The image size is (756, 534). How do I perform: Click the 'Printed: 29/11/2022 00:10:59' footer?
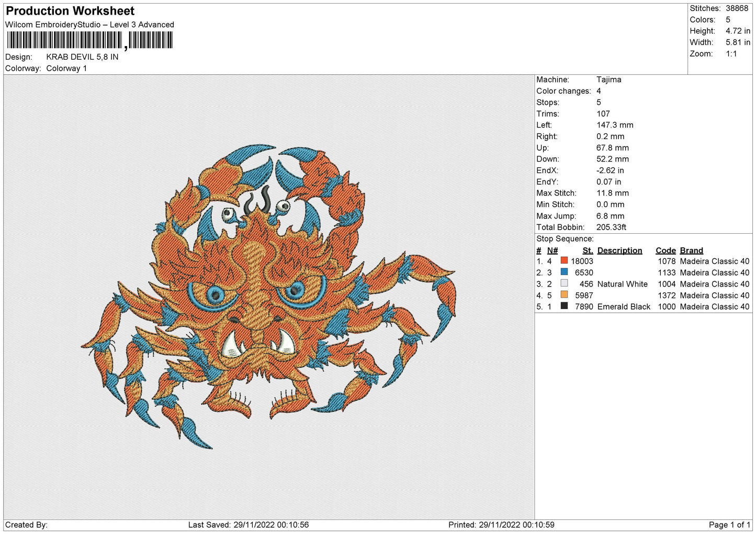[x=501, y=525]
